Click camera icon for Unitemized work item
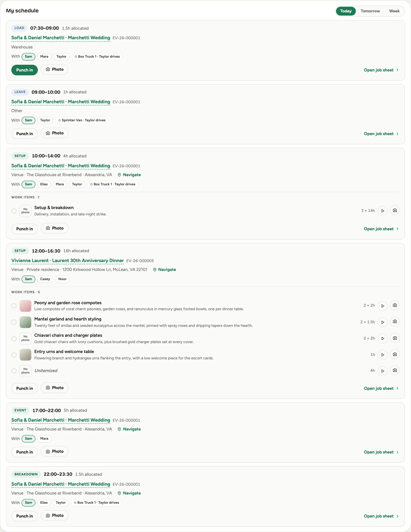411x532 pixels. [395, 370]
